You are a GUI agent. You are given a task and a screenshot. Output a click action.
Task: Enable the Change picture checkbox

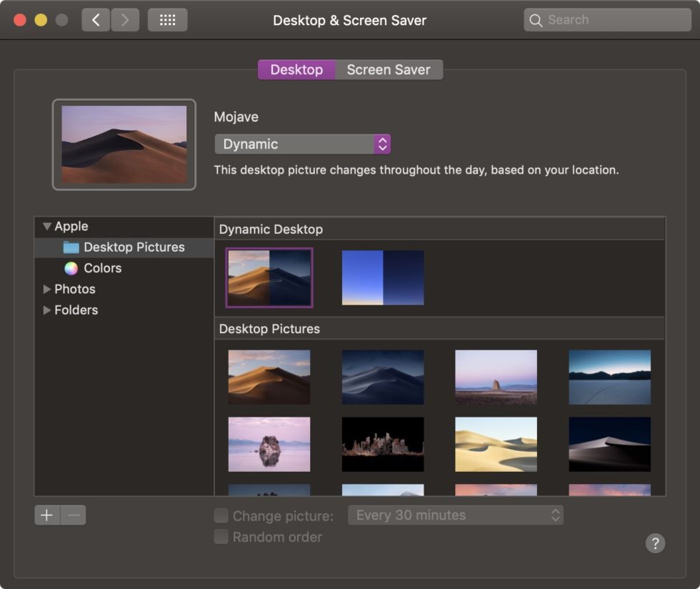click(x=221, y=515)
